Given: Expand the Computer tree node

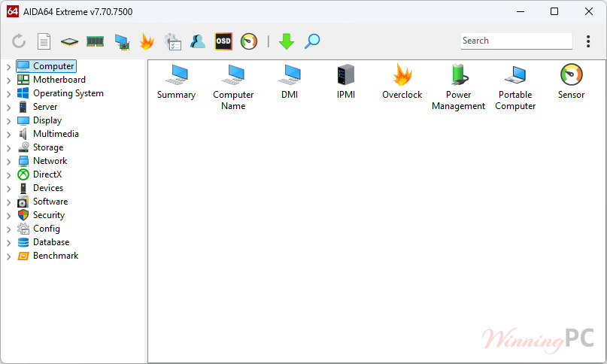Looking at the screenshot, I should pos(8,67).
